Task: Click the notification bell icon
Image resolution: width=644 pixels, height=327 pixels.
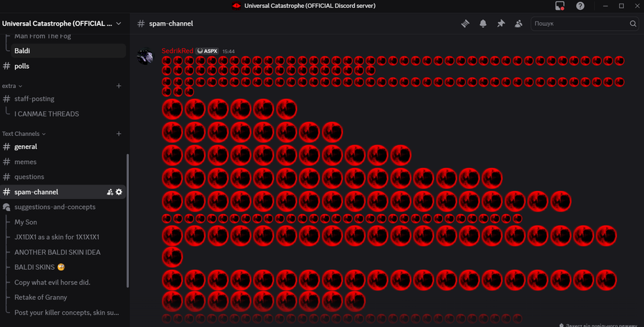Action: (x=483, y=24)
